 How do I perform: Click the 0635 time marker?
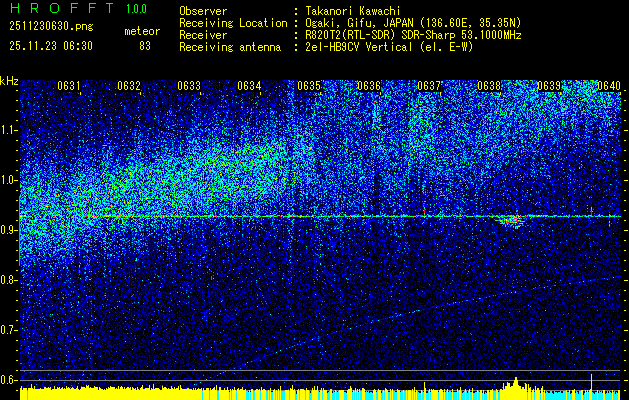(309, 86)
